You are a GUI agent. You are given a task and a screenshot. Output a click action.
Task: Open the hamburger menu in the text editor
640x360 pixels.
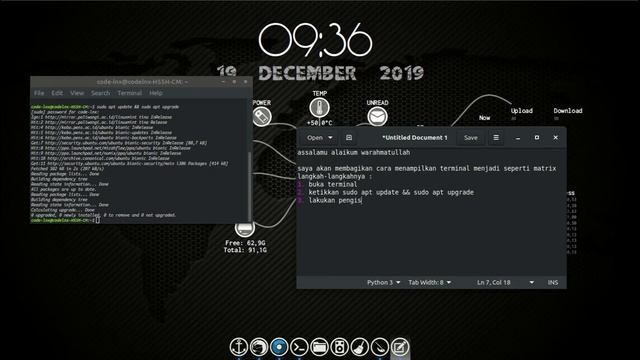tap(496, 138)
